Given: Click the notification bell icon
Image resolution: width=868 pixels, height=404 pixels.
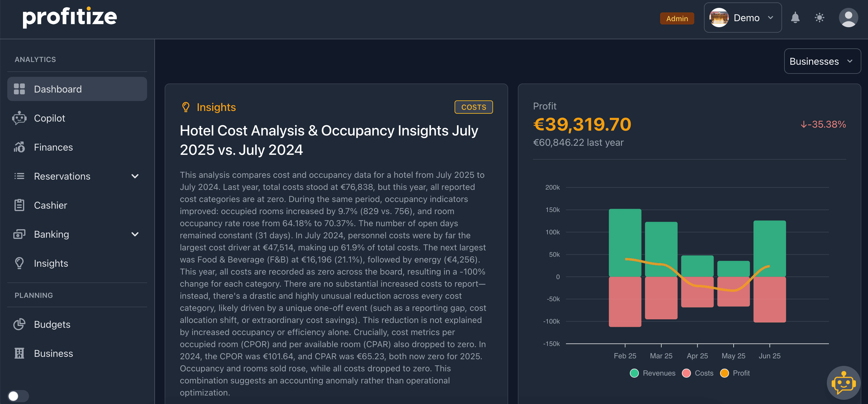Looking at the screenshot, I should click(x=795, y=18).
